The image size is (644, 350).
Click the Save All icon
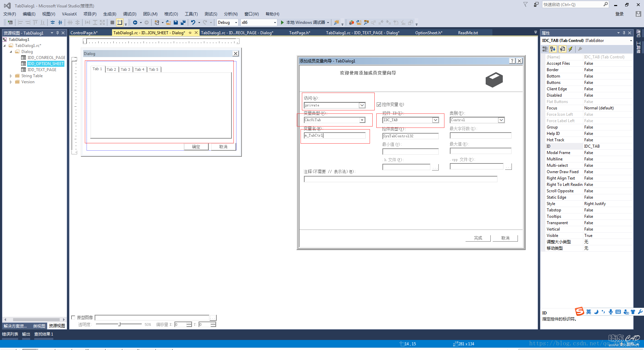coord(183,22)
